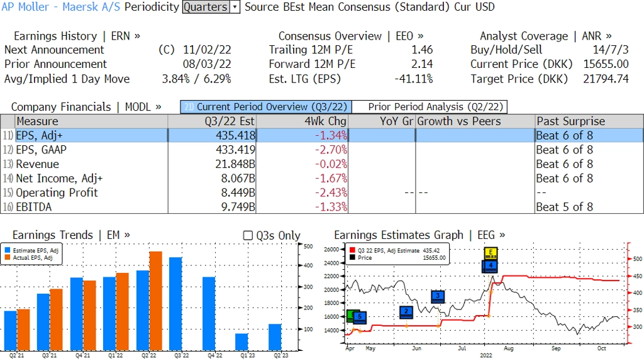Click the EBITDA 4Wk change -1.33%

pyautogui.click(x=331, y=207)
